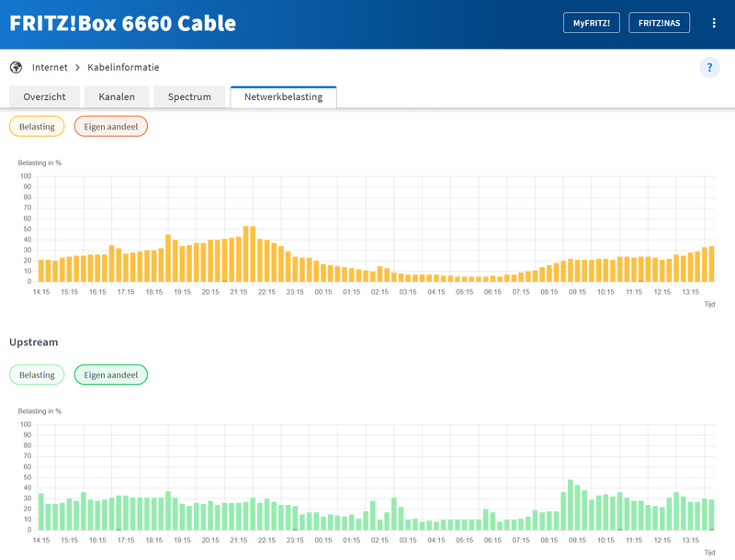Screen dimensions: 735x560
Task: Open the help question mark icon
Action: [708, 67]
